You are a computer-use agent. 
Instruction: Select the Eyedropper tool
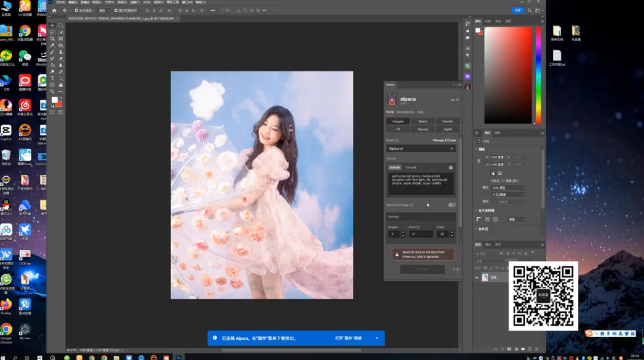pos(52,45)
